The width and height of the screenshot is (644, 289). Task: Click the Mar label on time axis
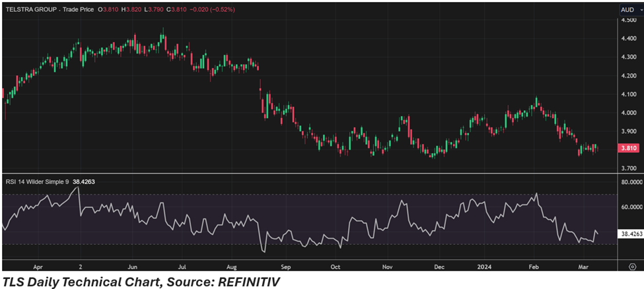(x=583, y=267)
